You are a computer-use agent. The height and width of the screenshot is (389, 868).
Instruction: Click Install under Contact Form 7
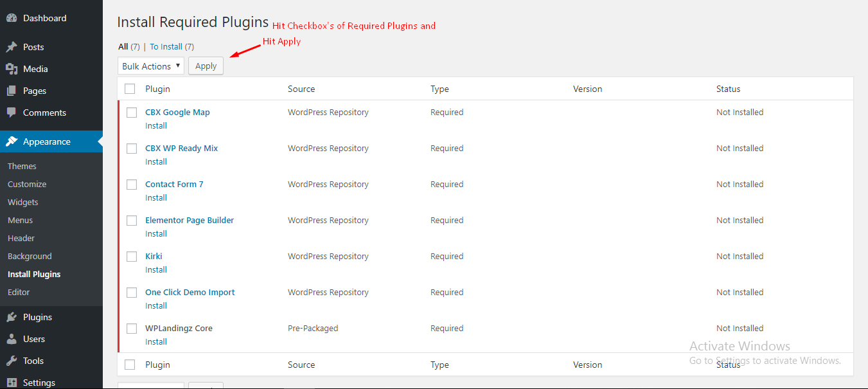click(x=156, y=197)
